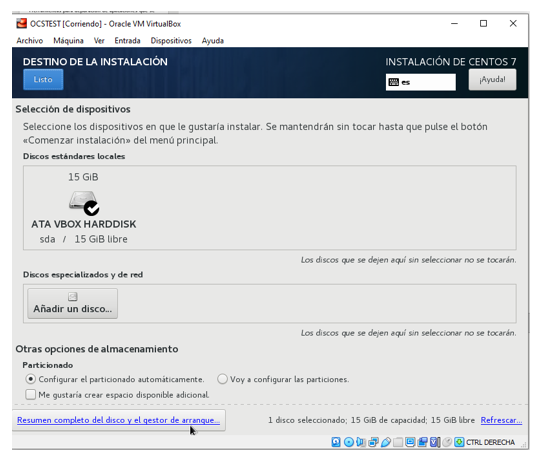Screen dimensions: 542x463
Task: Click the virtualization features status icon
Action: pyautogui.click(x=435, y=442)
